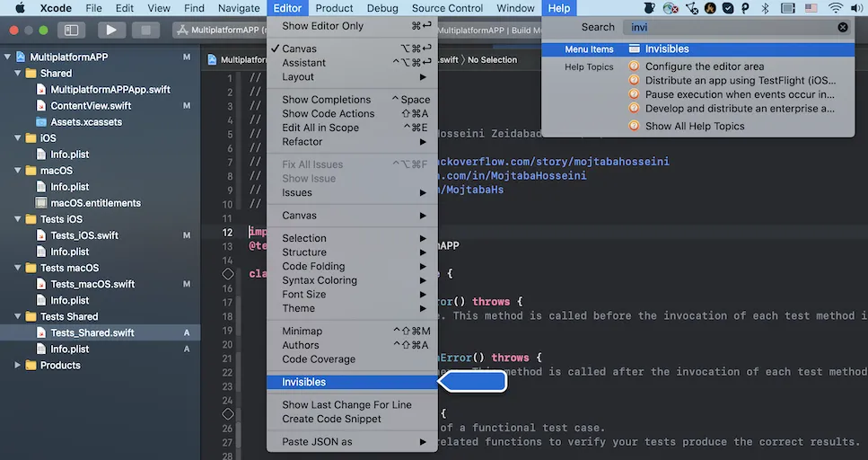The width and height of the screenshot is (868, 460).
Task: Click the test diamond on line 25
Action: [228, 414]
